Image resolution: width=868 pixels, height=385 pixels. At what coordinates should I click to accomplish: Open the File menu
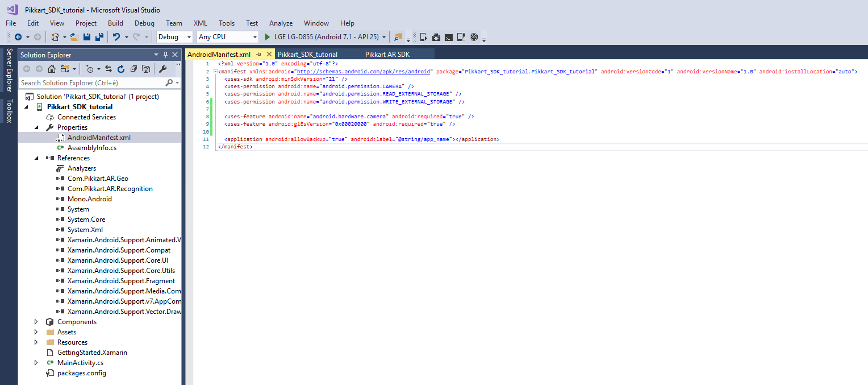tap(11, 23)
